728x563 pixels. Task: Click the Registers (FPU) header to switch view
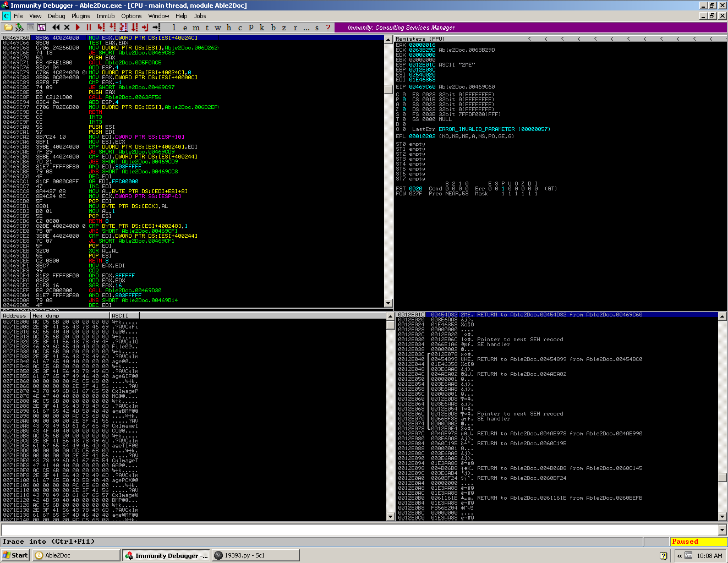click(x=419, y=39)
